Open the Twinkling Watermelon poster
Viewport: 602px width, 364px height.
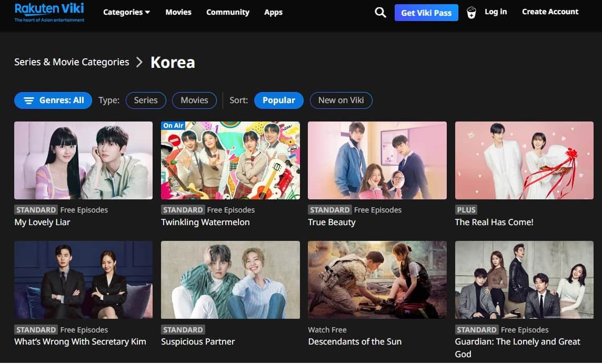[x=230, y=160]
